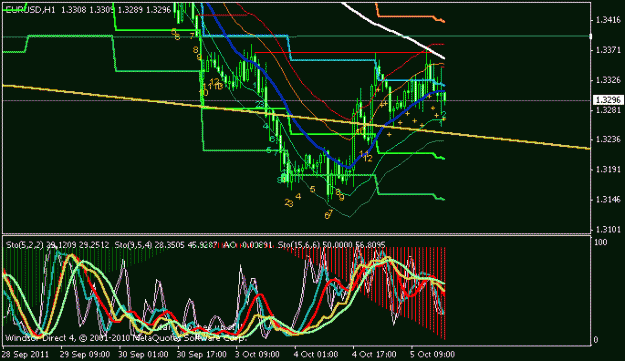Select the 1.3191 price axis label
Screen dimensions: 625x361
pyautogui.click(x=608, y=169)
